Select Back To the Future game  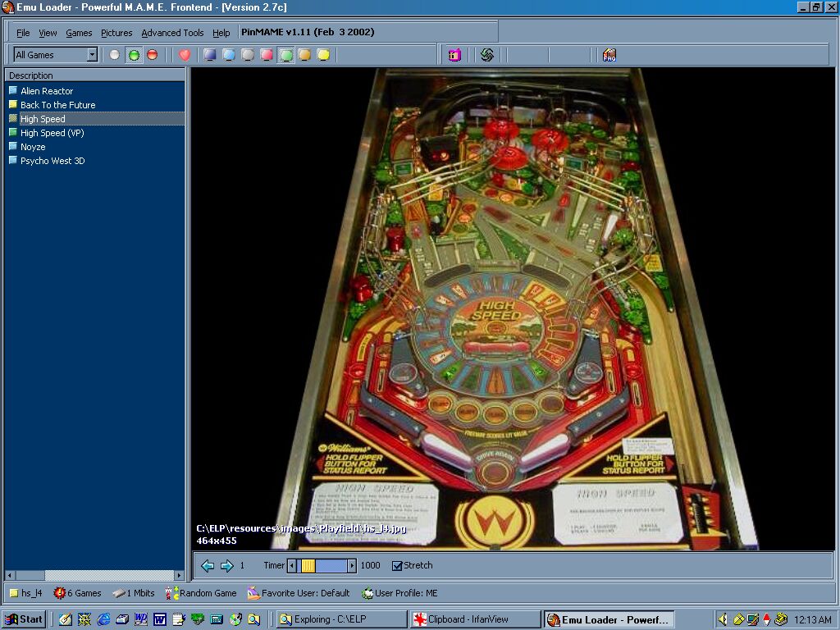(58, 105)
